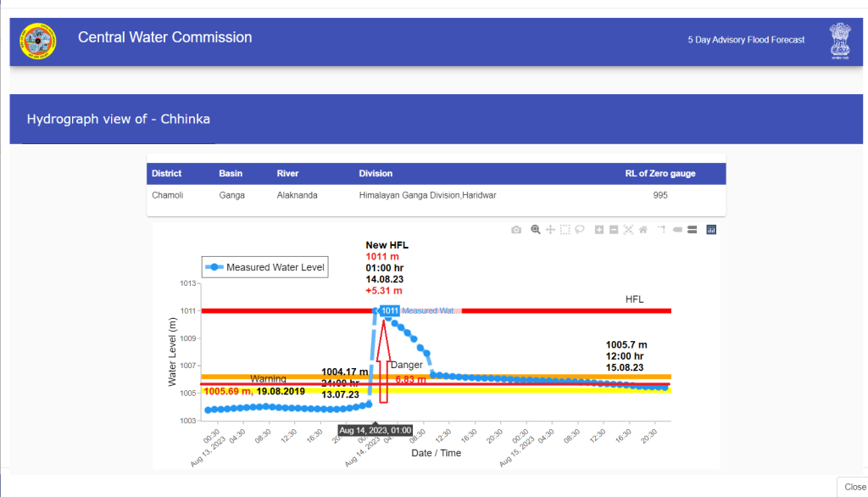Download plot as PNG camera icon
Screen dimensions: 868x497
tap(516, 230)
